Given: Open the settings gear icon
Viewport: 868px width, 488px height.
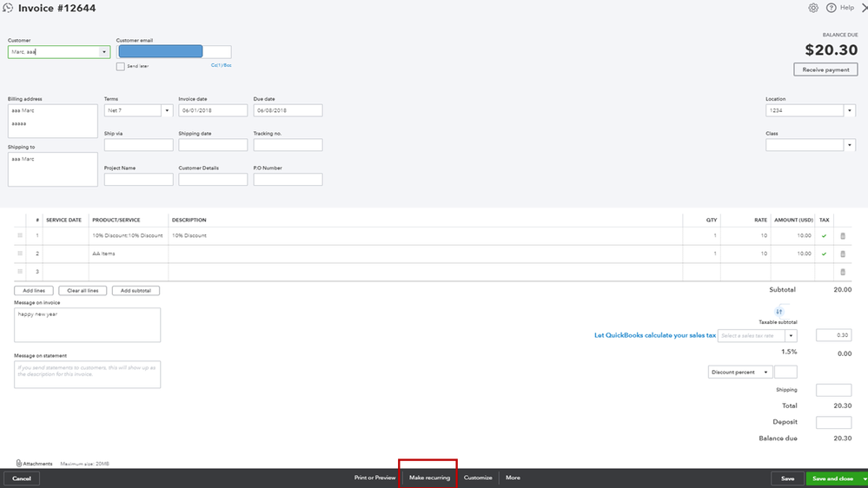Looking at the screenshot, I should [x=812, y=8].
